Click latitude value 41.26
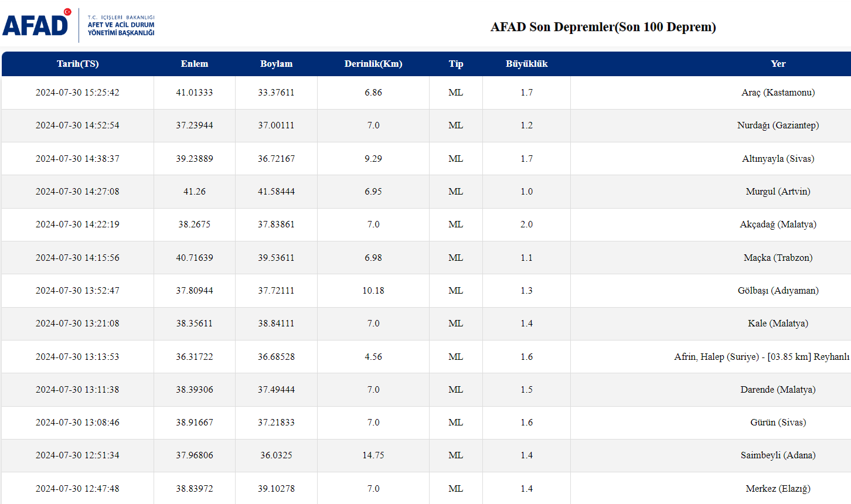This screenshot has height=504, width=851. coord(195,192)
